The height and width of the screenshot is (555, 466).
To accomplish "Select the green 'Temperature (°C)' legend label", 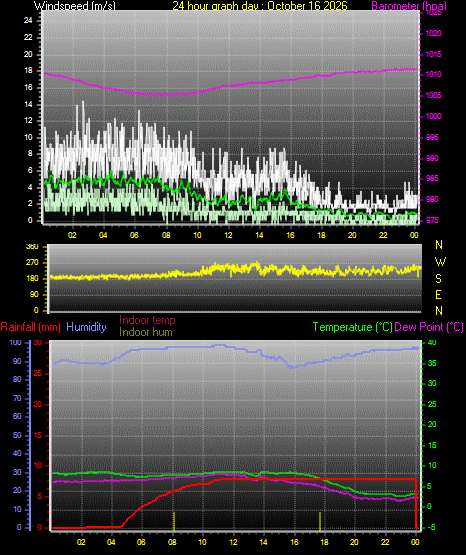I will tap(352, 327).
